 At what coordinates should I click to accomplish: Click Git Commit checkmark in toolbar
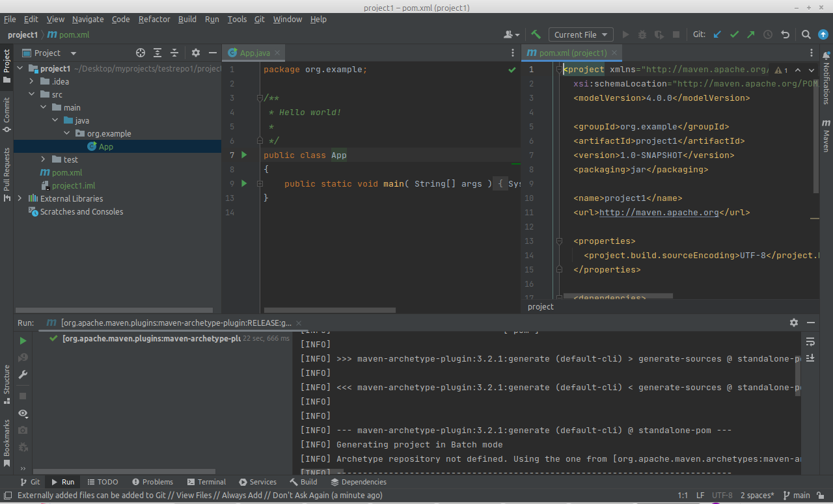[x=734, y=34]
